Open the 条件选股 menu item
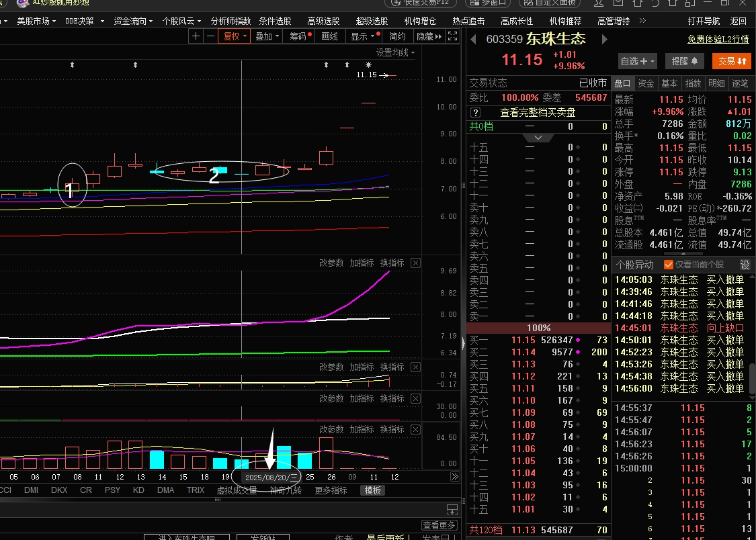756x540 pixels. (275, 21)
